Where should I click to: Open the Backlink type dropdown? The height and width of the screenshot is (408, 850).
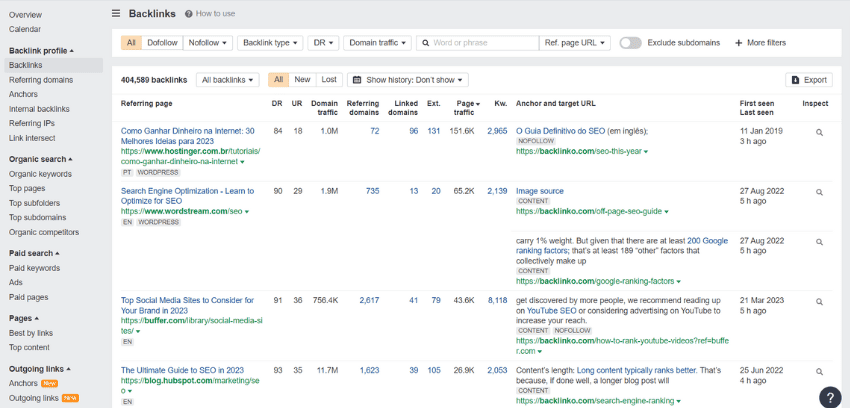(270, 43)
